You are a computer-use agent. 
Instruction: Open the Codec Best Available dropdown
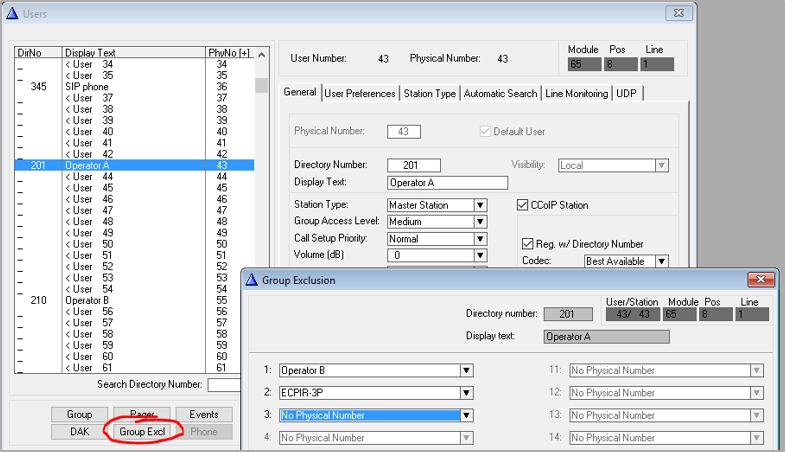pos(661,261)
